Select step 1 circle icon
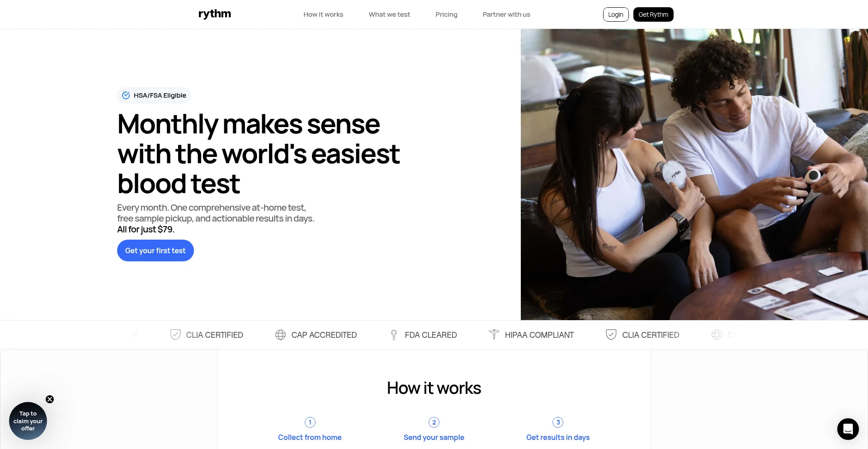 [310, 422]
